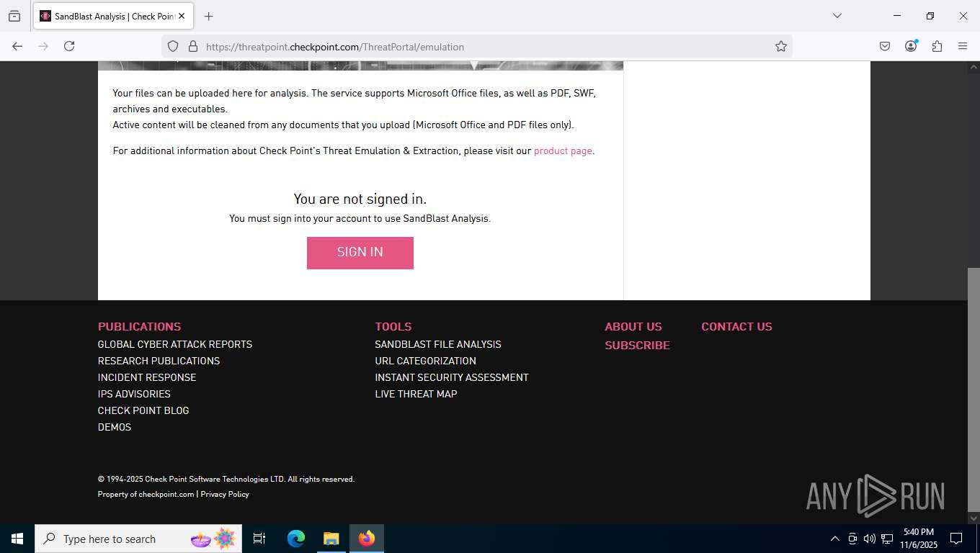This screenshot has width=980, height=553.
Task: Open Firefox account menu
Action: (911, 46)
